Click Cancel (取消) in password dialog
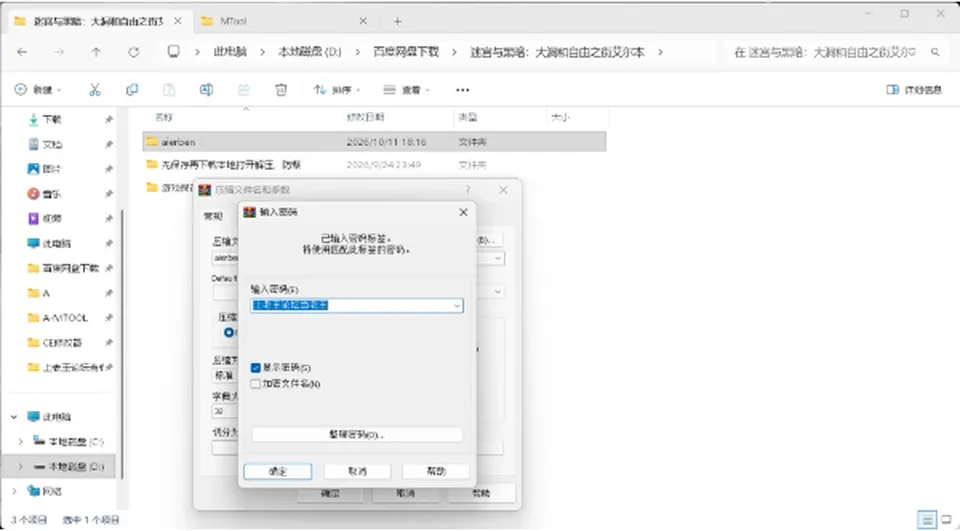This screenshot has width=960, height=531. [x=357, y=471]
